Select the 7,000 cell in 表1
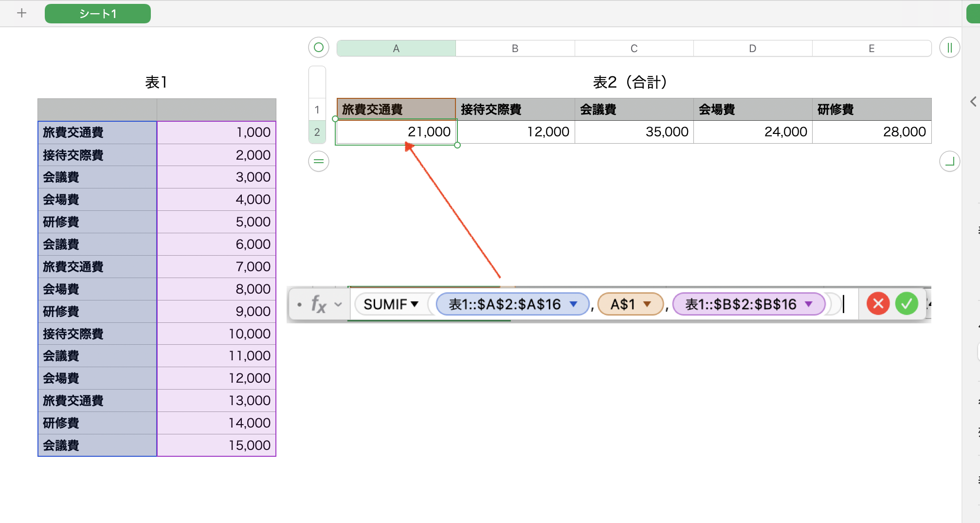Viewport: 980px width, 523px height. click(x=216, y=267)
